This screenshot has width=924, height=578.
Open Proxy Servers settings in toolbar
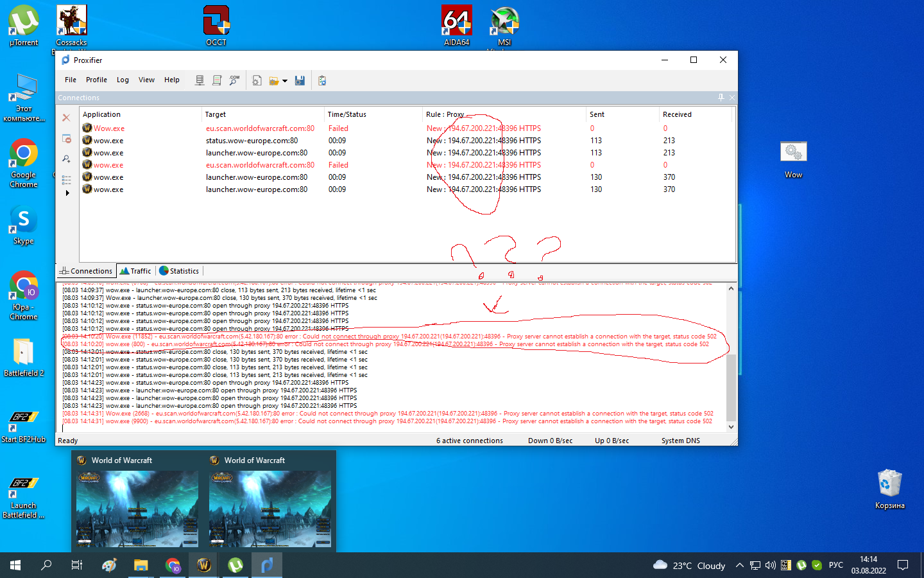point(200,80)
